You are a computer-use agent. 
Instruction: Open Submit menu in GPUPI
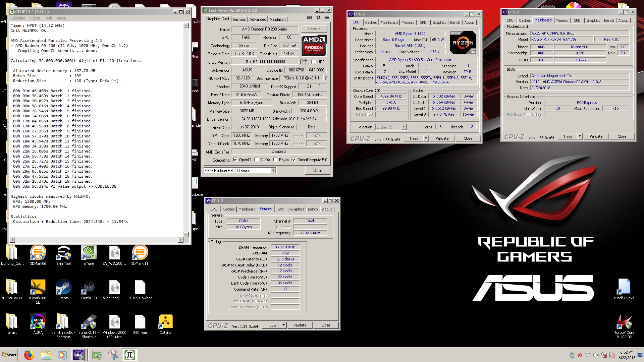coord(35,18)
